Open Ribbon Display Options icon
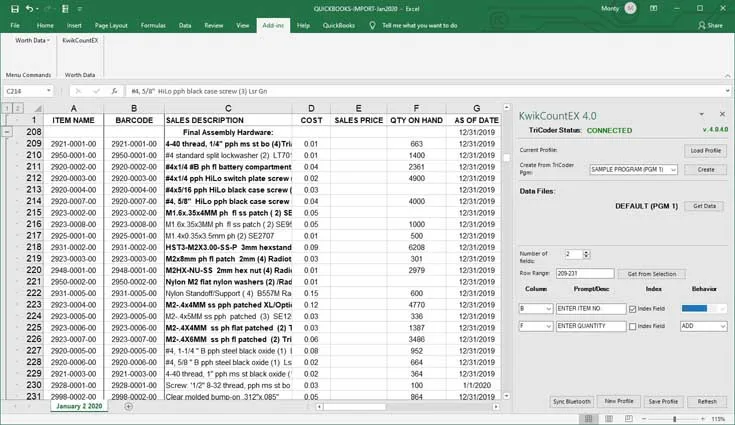Viewport: 735px width, 425px height. click(x=653, y=8)
